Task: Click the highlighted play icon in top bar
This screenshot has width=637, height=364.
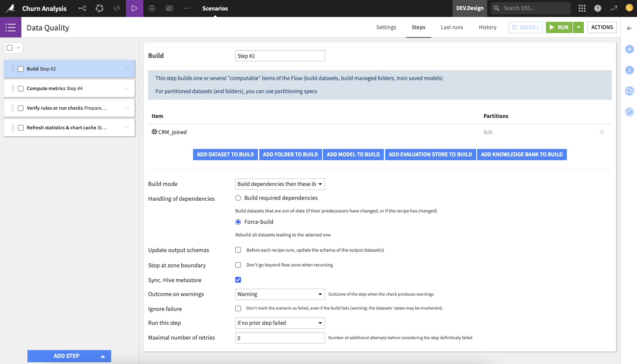Action: point(134,8)
